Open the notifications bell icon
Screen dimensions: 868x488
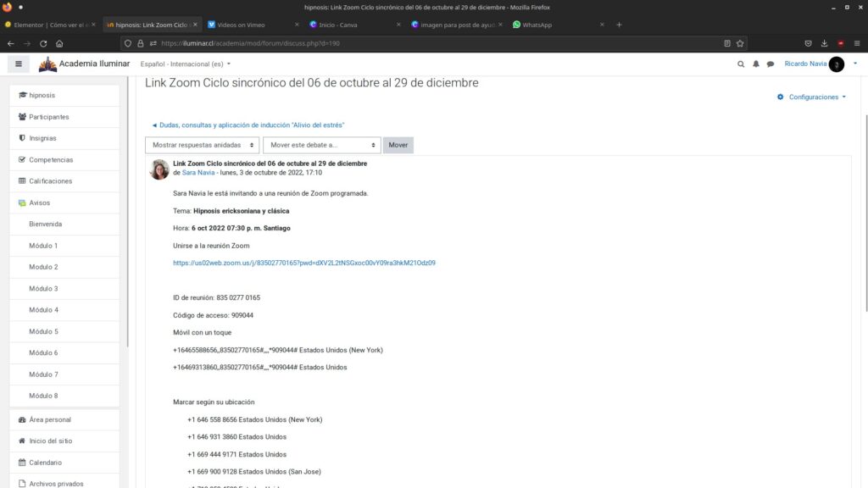point(755,64)
